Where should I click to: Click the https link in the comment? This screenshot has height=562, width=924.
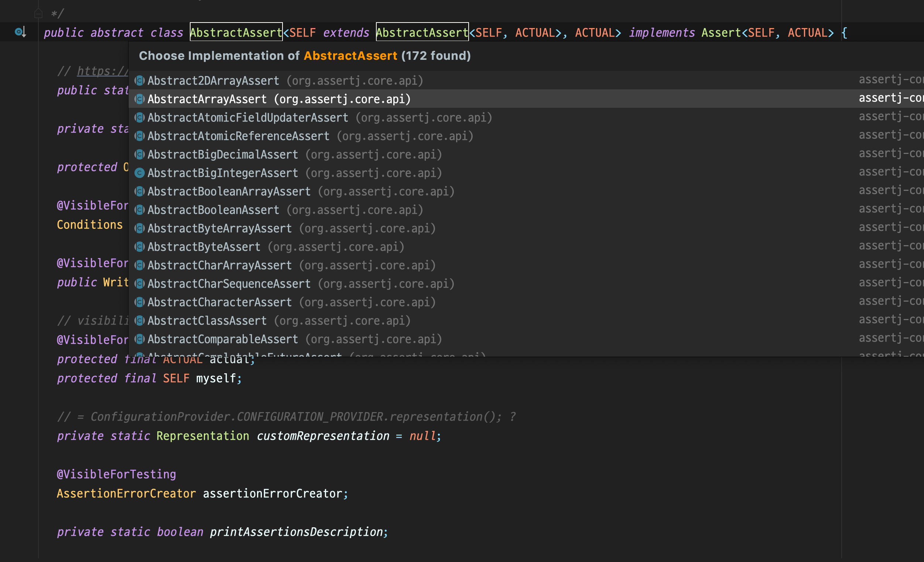coord(102,71)
